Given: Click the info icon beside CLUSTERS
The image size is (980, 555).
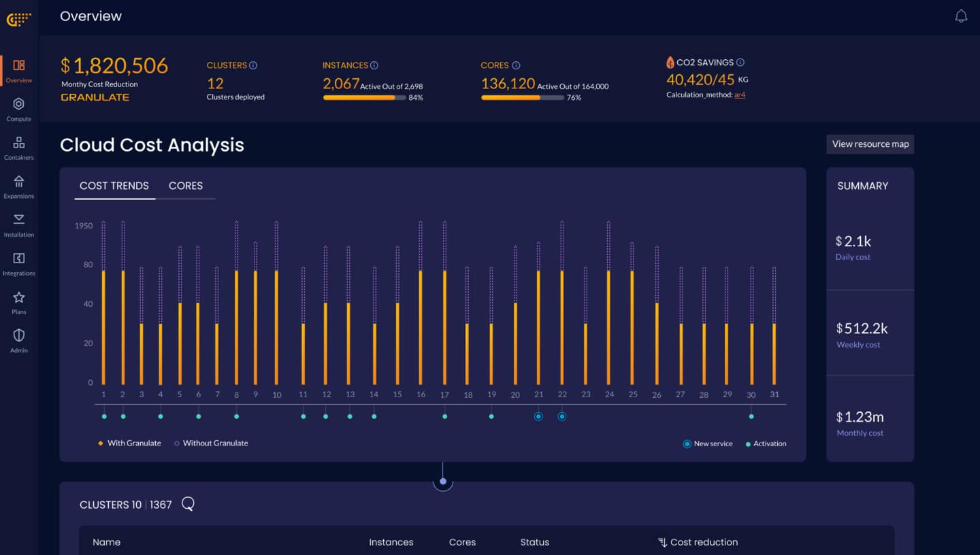Looking at the screenshot, I should [253, 65].
